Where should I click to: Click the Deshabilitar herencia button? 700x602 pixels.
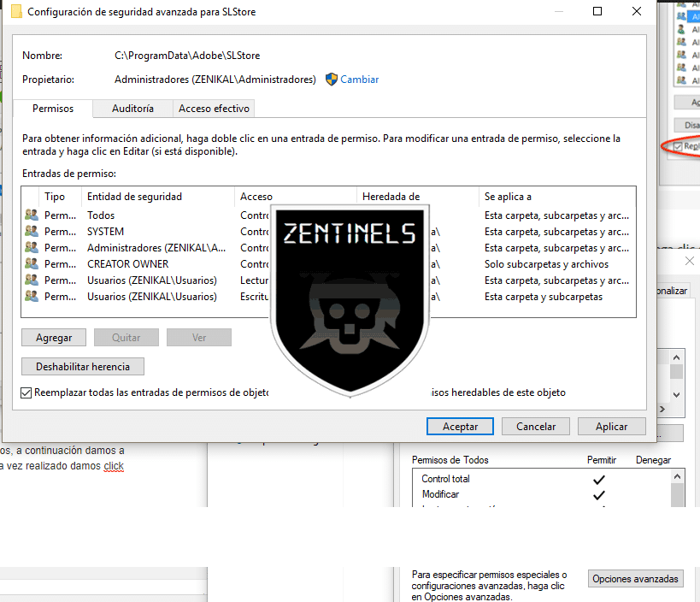point(83,367)
